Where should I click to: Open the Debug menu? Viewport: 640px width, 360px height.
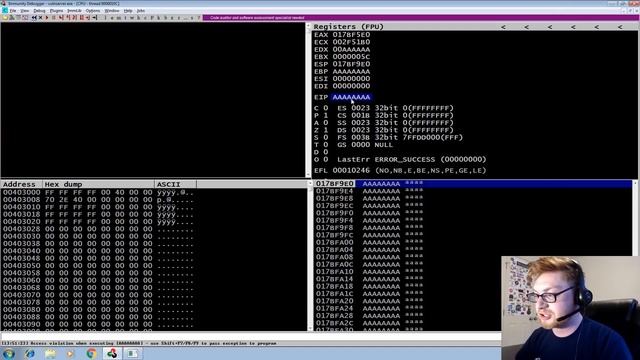39,11
